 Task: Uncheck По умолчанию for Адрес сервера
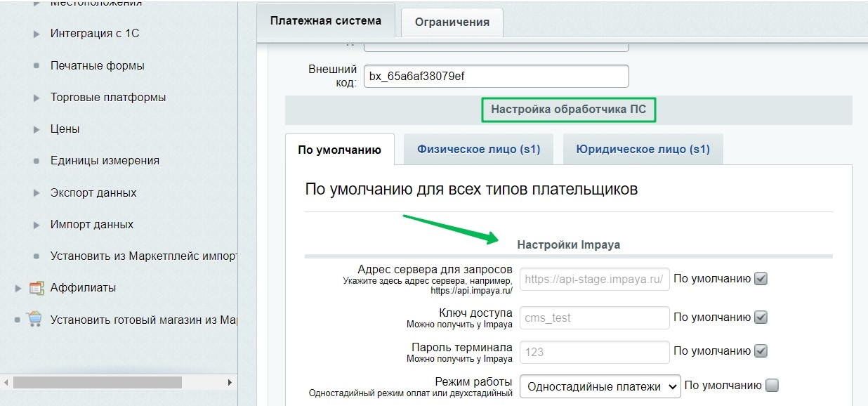tap(761, 279)
